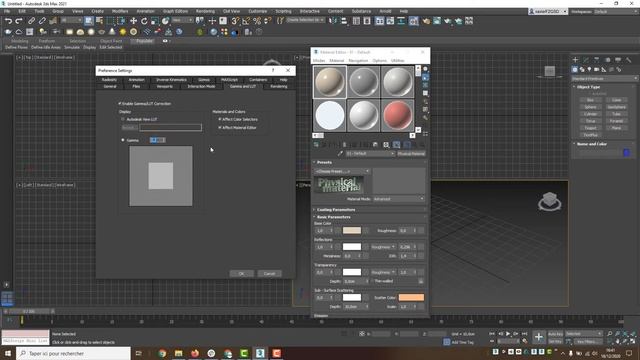
Task: Click the Set Keys large plus icon
Action: click(x=538, y=337)
